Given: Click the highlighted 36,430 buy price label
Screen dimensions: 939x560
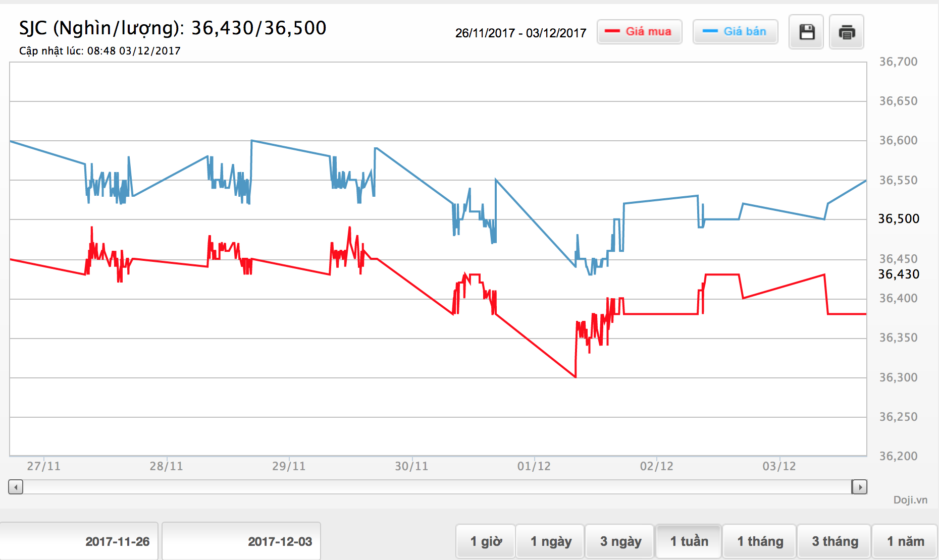Looking at the screenshot, I should [x=899, y=274].
